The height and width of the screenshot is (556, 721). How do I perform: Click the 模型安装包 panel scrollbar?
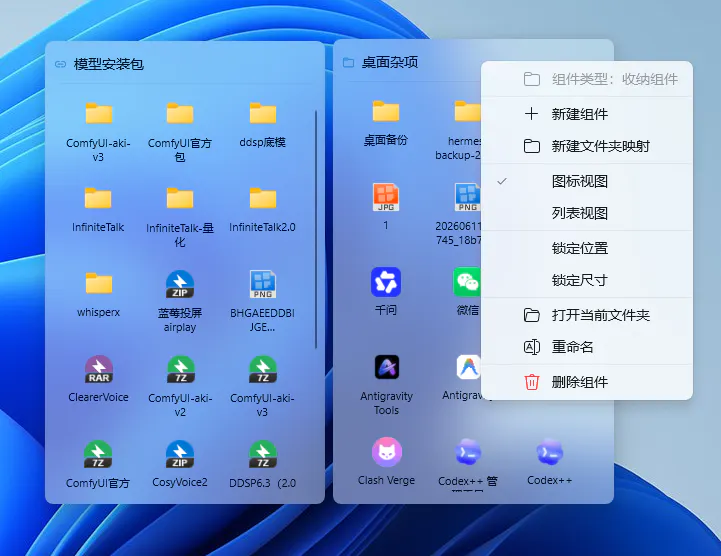316,229
